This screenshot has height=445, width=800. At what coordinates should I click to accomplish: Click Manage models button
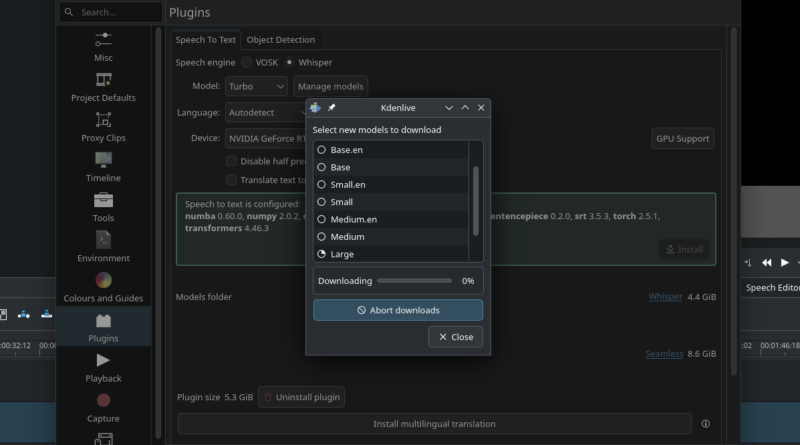(331, 86)
